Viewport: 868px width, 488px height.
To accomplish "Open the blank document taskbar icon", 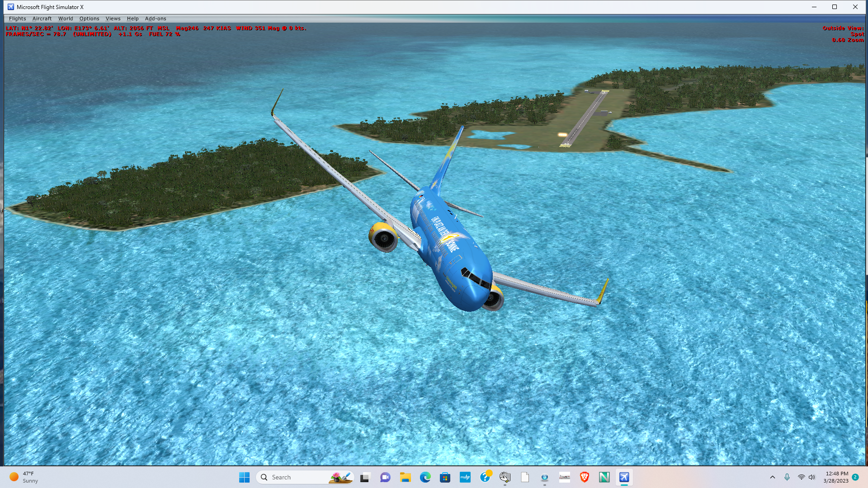I will coord(525,477).
